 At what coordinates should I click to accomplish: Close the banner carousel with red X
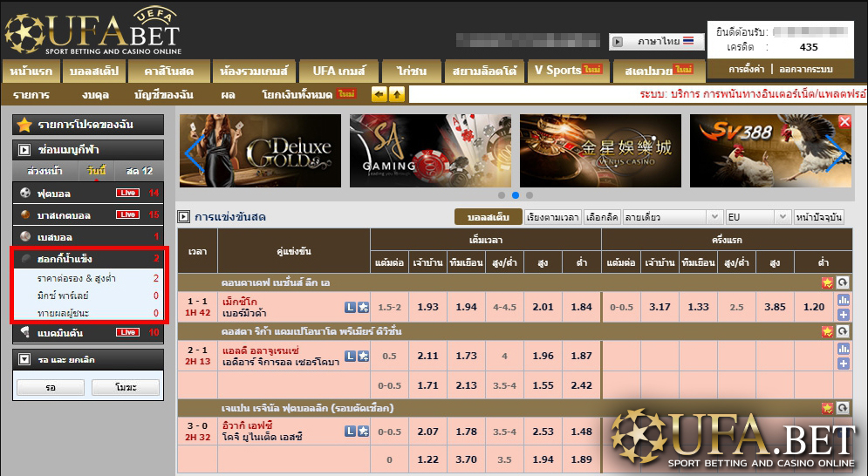[x=844, y=122]
